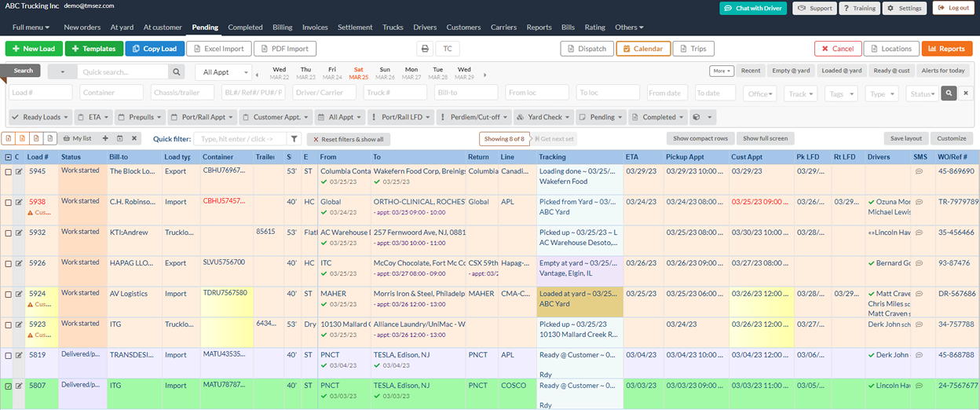Open the edit icon for load 5938

click(x=19, y=202)
